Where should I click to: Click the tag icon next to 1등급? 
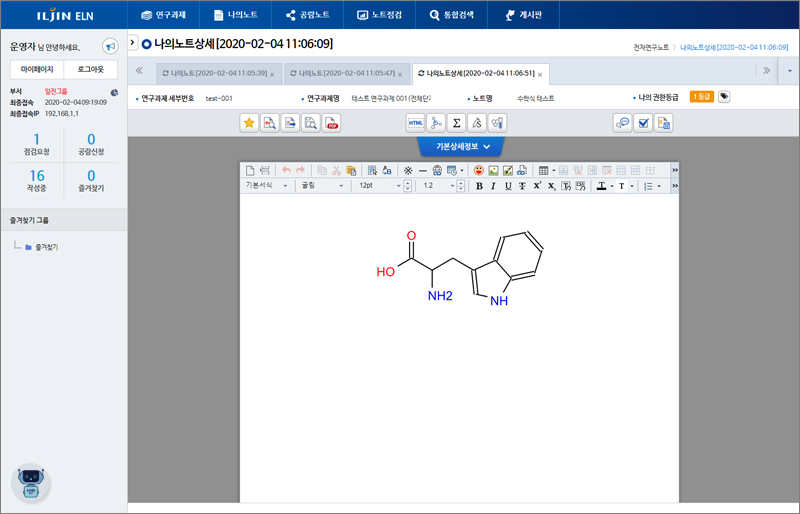(724, 97)
